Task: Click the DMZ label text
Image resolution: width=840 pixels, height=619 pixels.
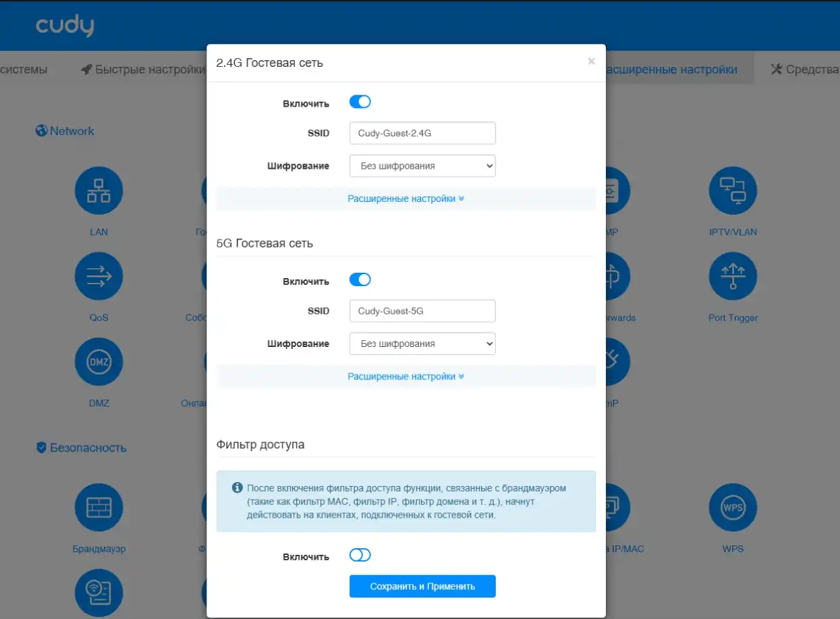Action: [x=99, y=403]
